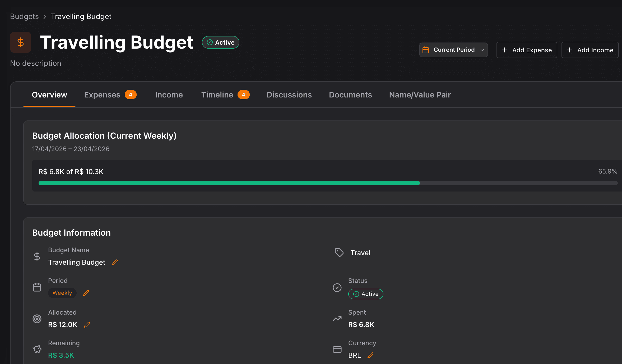Click the target icon beside Allocated

coord(37,319)
